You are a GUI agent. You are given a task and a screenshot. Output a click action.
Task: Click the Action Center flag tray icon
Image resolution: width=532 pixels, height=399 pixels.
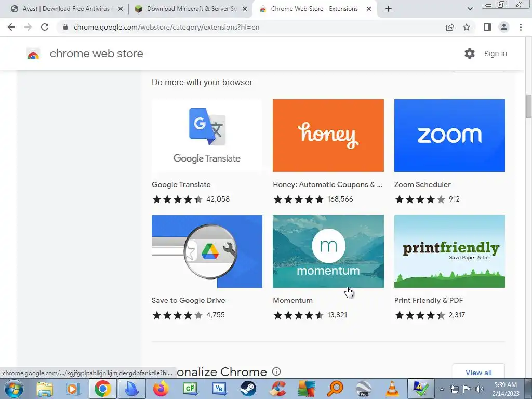[x=467, y=389]
